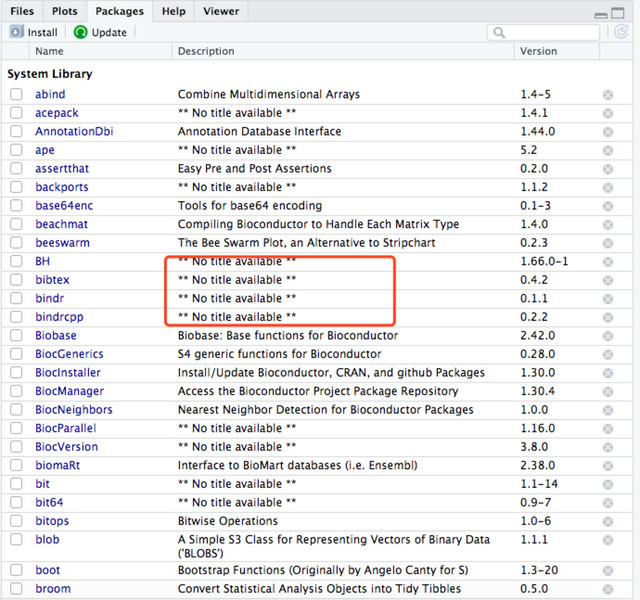Tick the broom package checkbox
This screenshot has height=600, width=640.
click(16, 589)
